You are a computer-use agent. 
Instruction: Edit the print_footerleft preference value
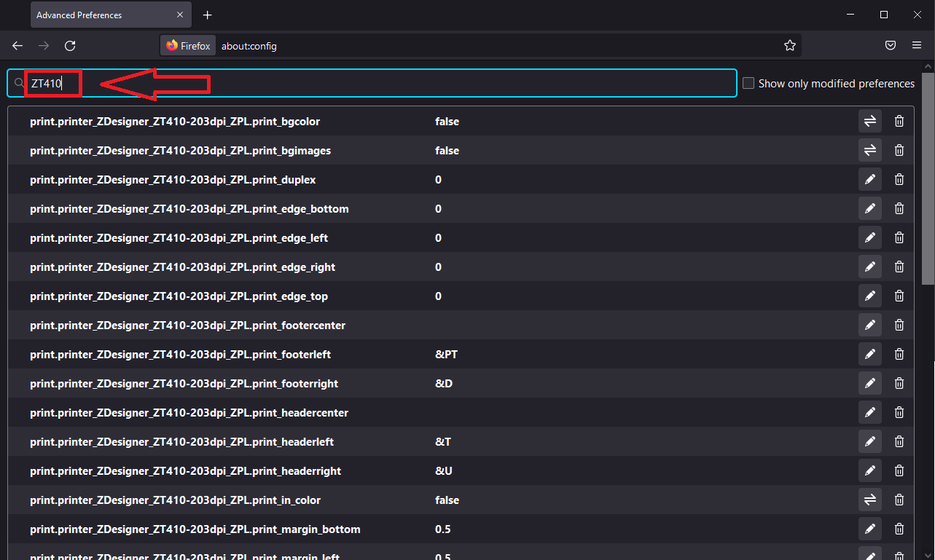869,354
